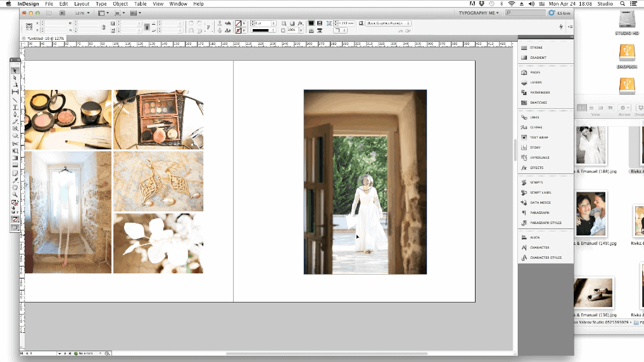Open the Pages panel

(x=535, y=72)
